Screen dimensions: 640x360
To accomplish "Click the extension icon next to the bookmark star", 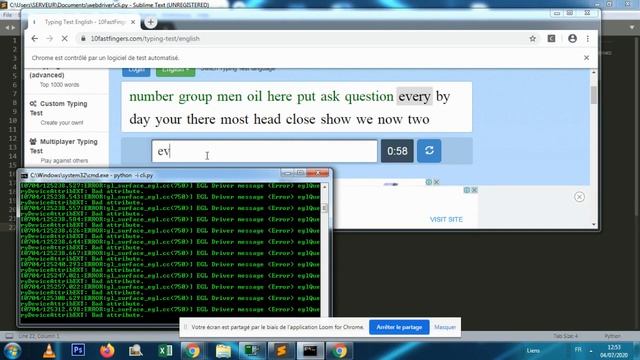I will pyautogui.click(x=551, y=38).
